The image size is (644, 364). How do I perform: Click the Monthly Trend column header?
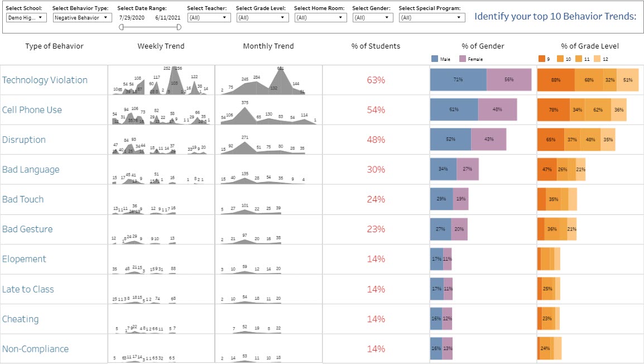[268, 46]
